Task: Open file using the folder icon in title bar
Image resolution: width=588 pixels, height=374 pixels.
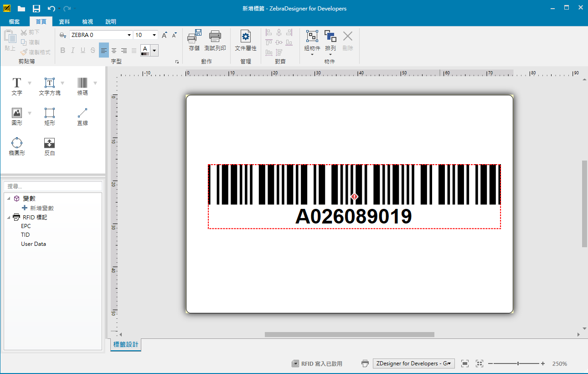Action: [21, 8]
